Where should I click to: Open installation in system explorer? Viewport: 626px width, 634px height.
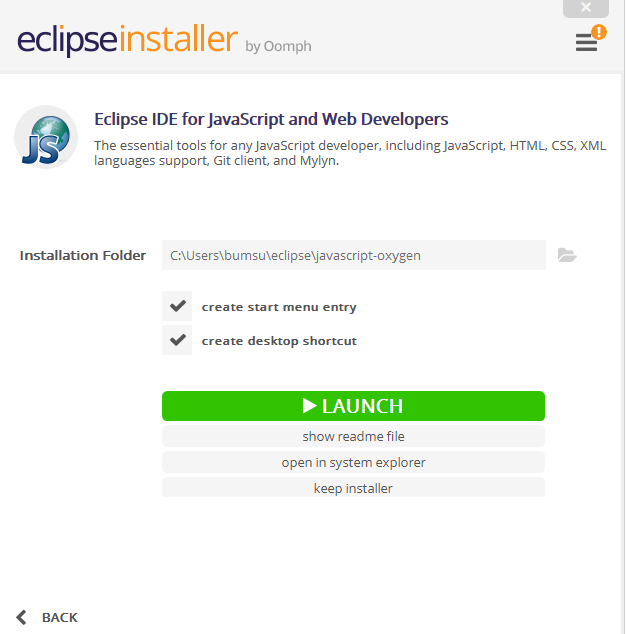(353, 462)
